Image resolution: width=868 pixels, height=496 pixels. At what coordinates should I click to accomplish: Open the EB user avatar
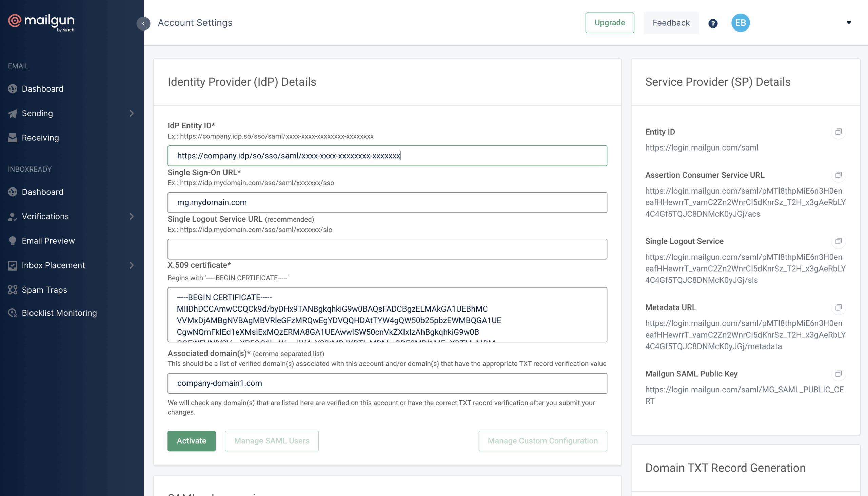(740, 23)
